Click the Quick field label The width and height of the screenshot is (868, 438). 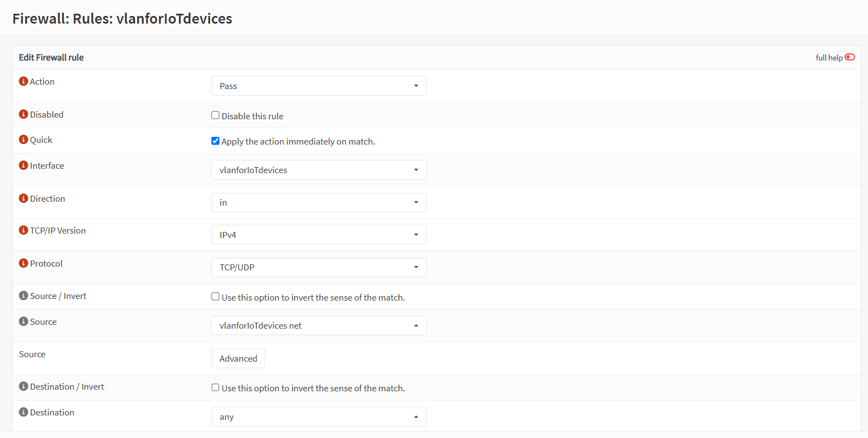pyautogui.click(x=41, y=140)
